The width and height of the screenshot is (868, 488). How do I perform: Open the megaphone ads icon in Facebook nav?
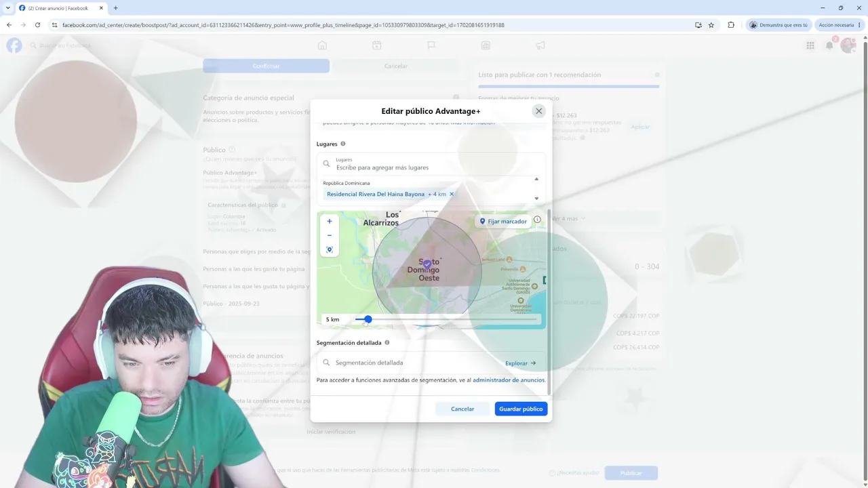540,45
